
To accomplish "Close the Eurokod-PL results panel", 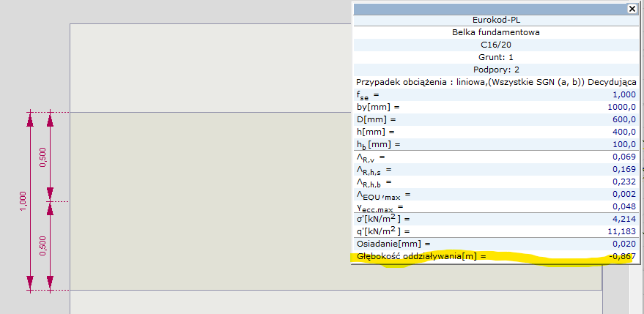I will pos(632,8).
